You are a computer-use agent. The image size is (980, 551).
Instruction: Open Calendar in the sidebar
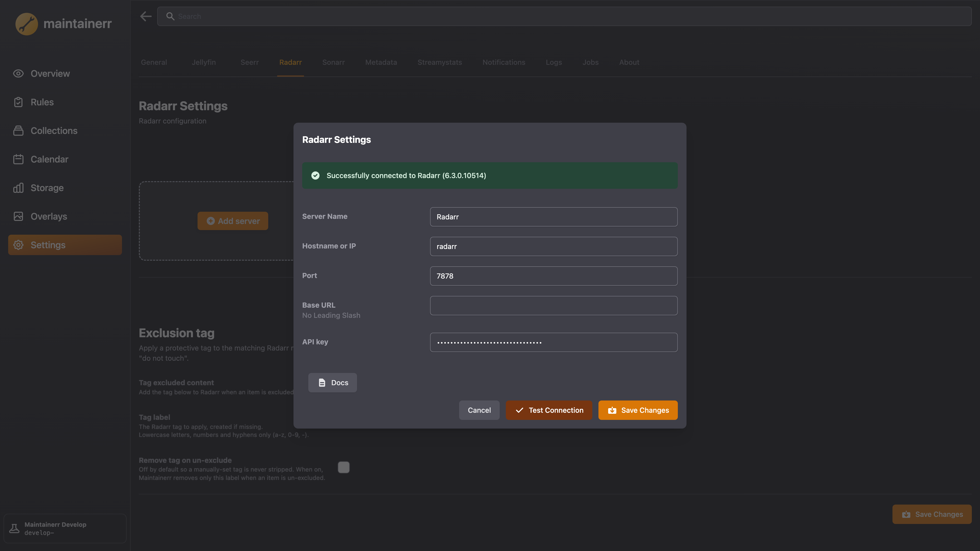(x=65, y=159)
